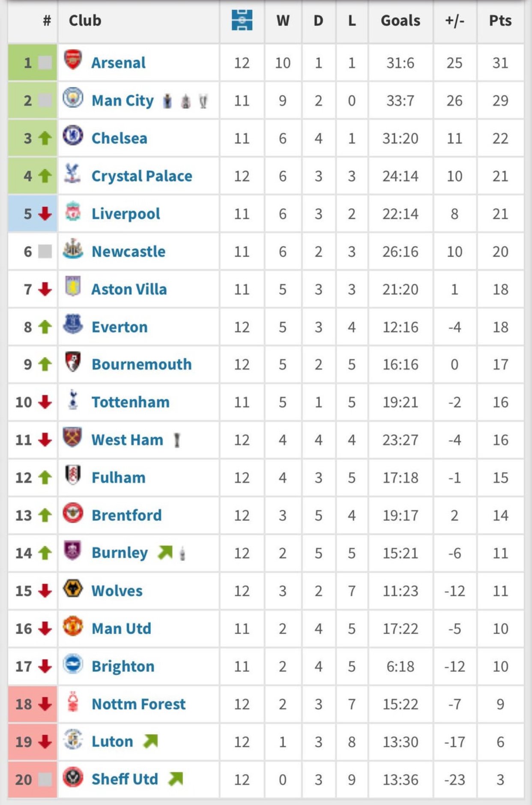Select the Sheff Utd club name
Viewport: 532px width, 805px height.
pyautogui.click(x=125, y=779)
